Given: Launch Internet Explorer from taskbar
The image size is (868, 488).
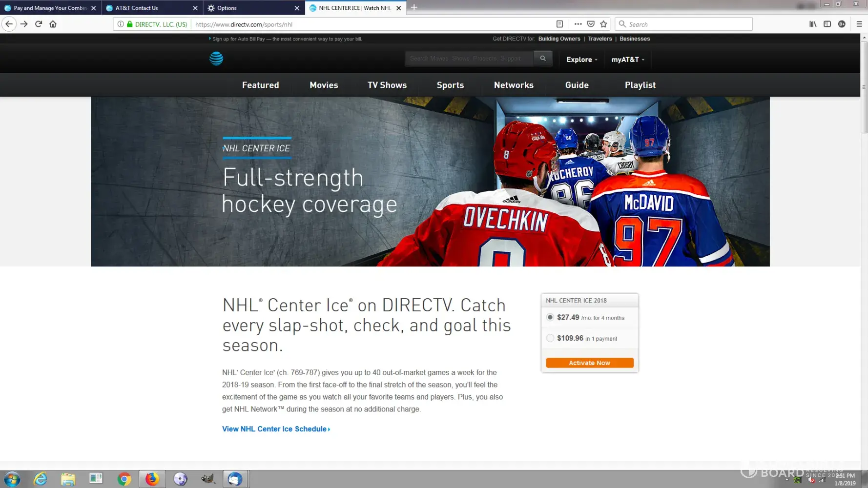Looking at the screenshot, I should (40, 479).
